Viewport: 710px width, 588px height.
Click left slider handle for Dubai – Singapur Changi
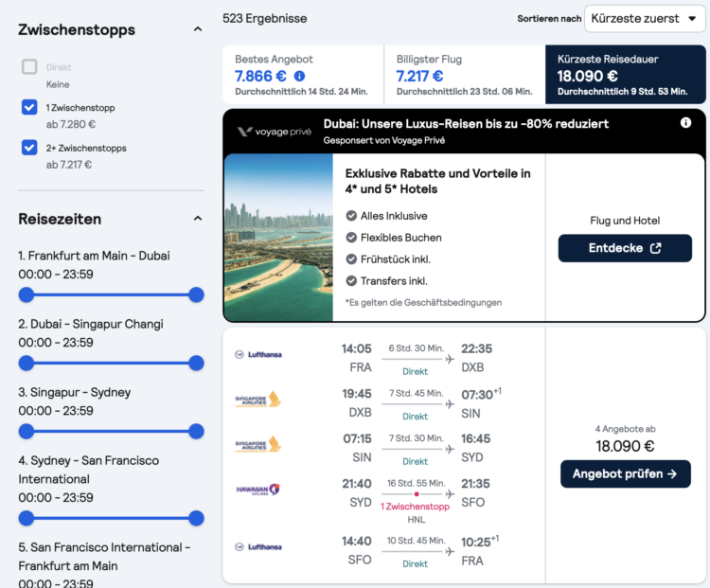pyautogui.click(x=27, y=363)
